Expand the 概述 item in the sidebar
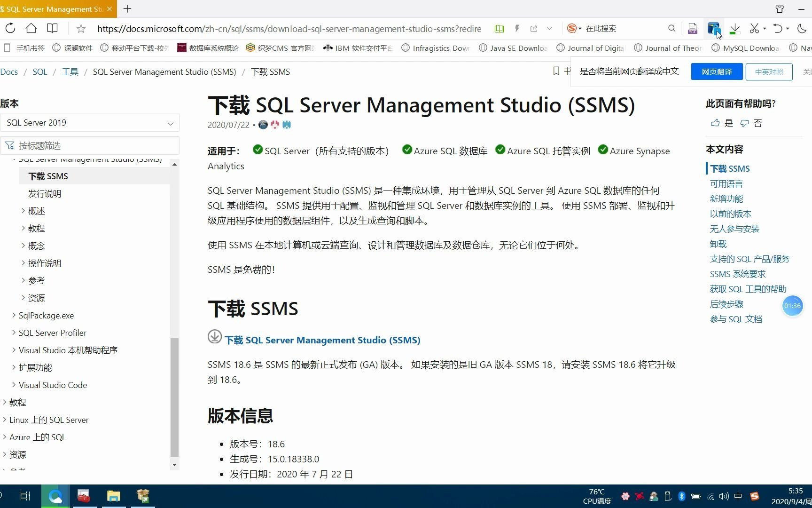The width and height of the screenshot is (812, 508). [36, 211]
